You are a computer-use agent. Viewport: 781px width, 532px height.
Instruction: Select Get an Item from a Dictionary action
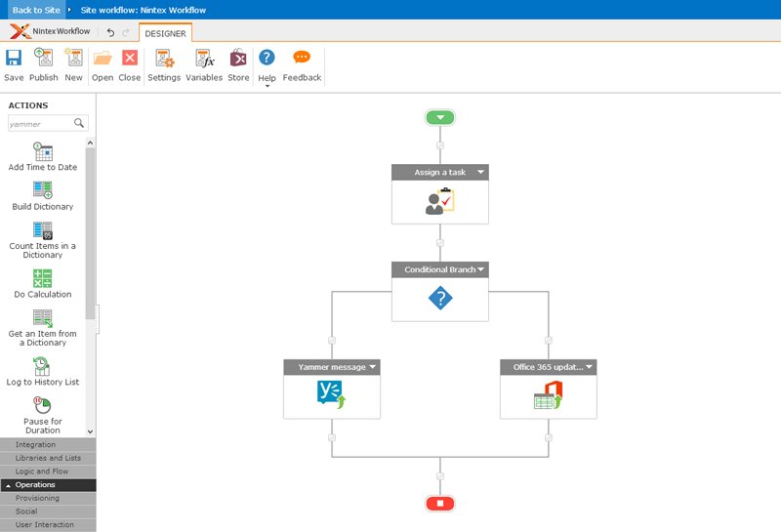[43, 328]
